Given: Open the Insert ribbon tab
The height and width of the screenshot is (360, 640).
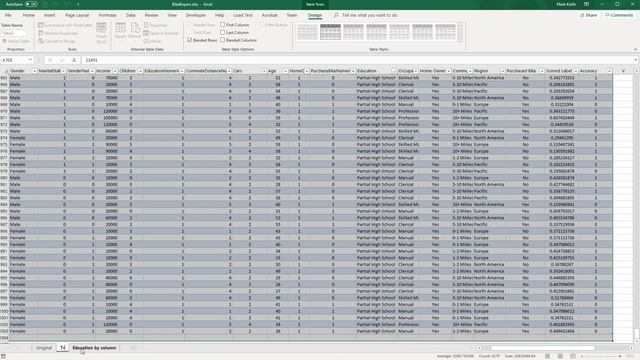Looking at the screenshot, I should (x=49, y=15).
